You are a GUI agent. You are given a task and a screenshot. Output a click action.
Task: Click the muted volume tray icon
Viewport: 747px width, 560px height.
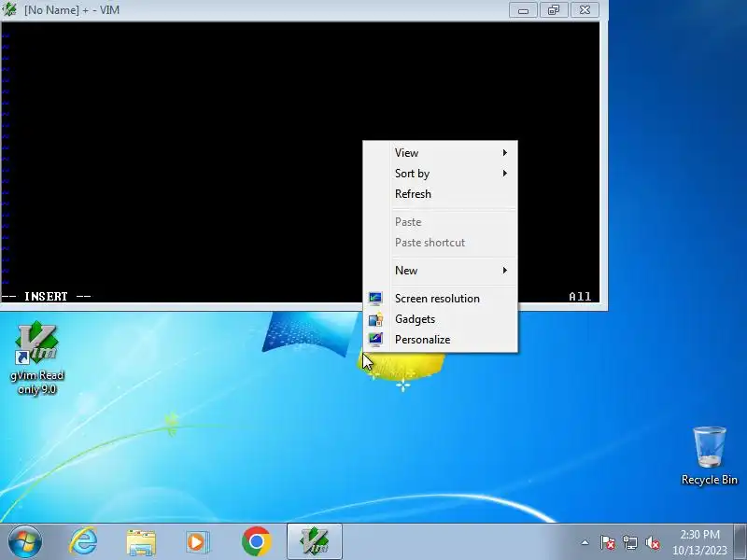[x=653, y=542]
